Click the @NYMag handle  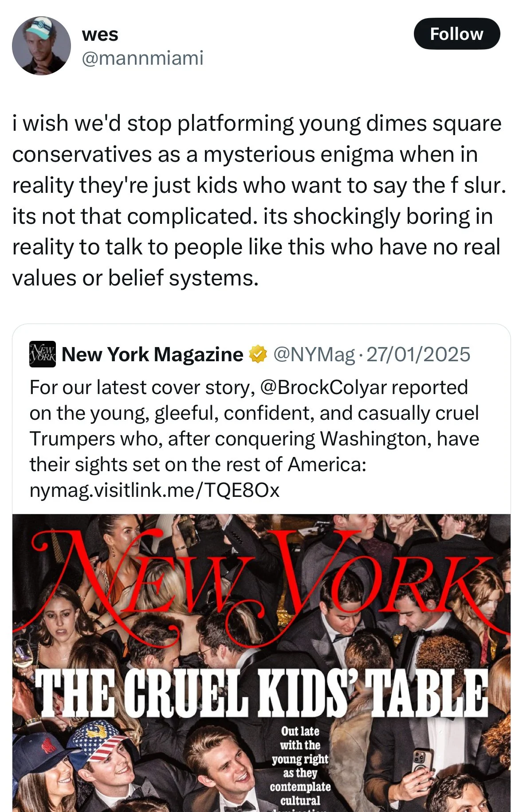[314, 355]
